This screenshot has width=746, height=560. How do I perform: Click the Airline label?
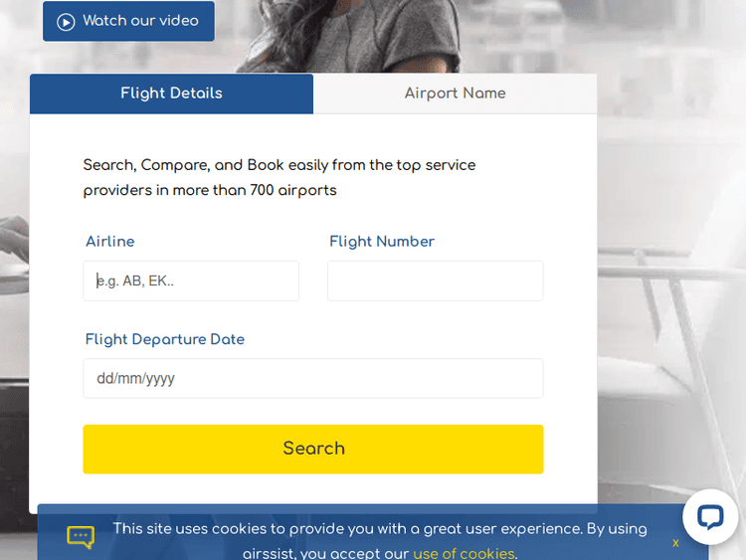point(109,242)
